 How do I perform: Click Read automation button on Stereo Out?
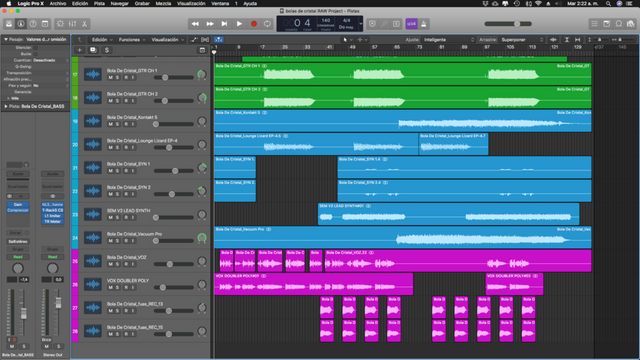click(52, 257)
